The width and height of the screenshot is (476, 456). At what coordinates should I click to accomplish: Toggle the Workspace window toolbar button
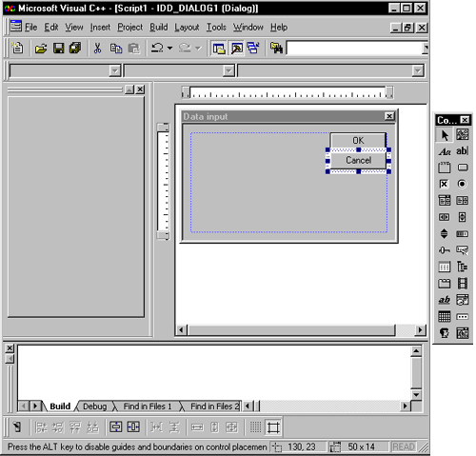(x=219, y=49)
